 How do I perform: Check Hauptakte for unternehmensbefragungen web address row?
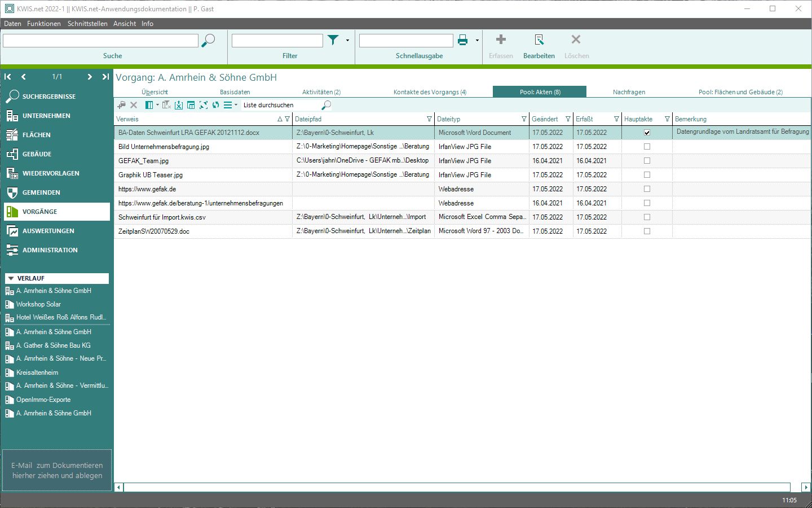[x=647, y=203]
